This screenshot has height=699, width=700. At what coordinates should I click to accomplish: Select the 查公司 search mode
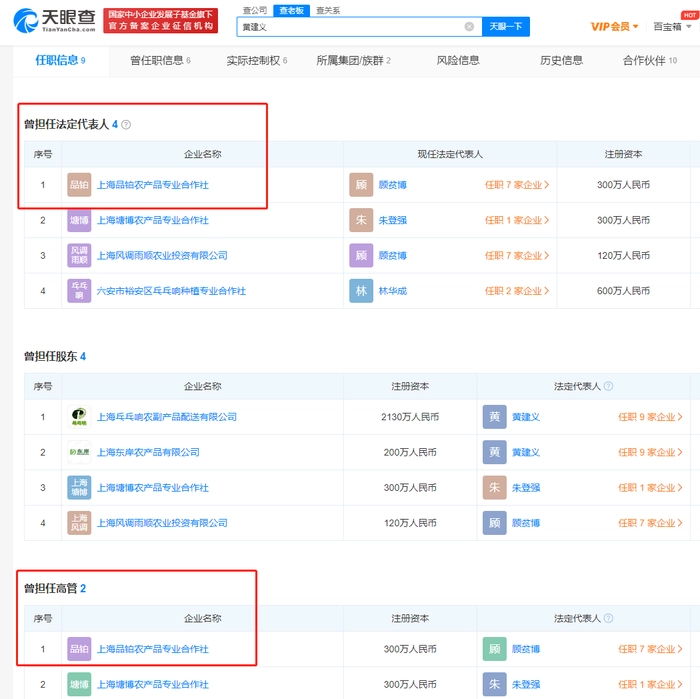pos(255,9)
